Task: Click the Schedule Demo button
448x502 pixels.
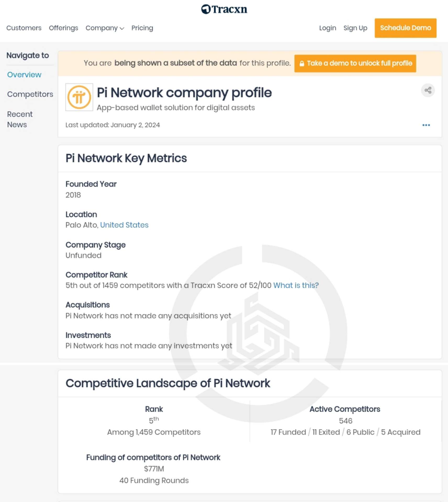Action: coord(405,28)
